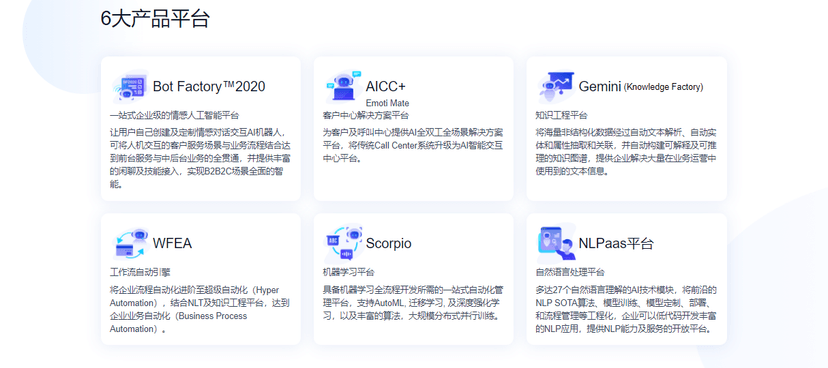Screen dimensions: 828x368
Task: Click 工作流自动引擎 subtitle
Action: click(x=140, y=272)
